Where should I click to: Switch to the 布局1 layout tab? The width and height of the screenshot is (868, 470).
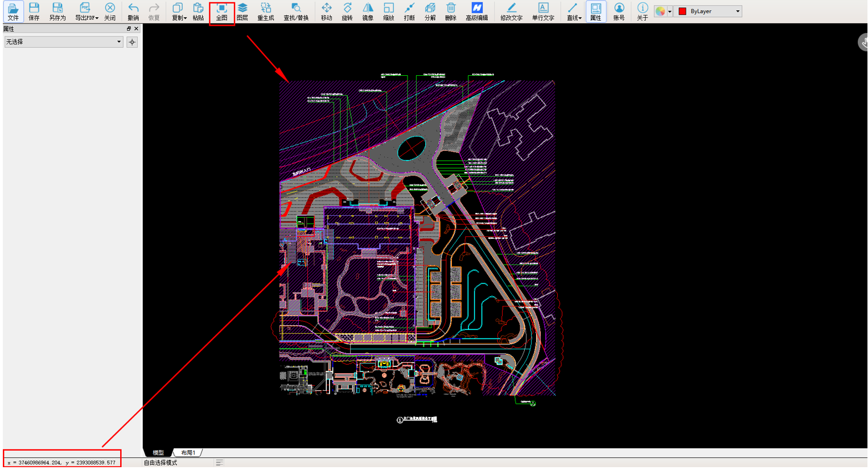pyautogui.click(x=188, y=453)
